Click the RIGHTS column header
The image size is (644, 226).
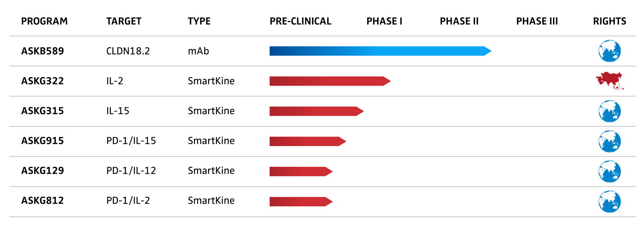pos(609,21)
